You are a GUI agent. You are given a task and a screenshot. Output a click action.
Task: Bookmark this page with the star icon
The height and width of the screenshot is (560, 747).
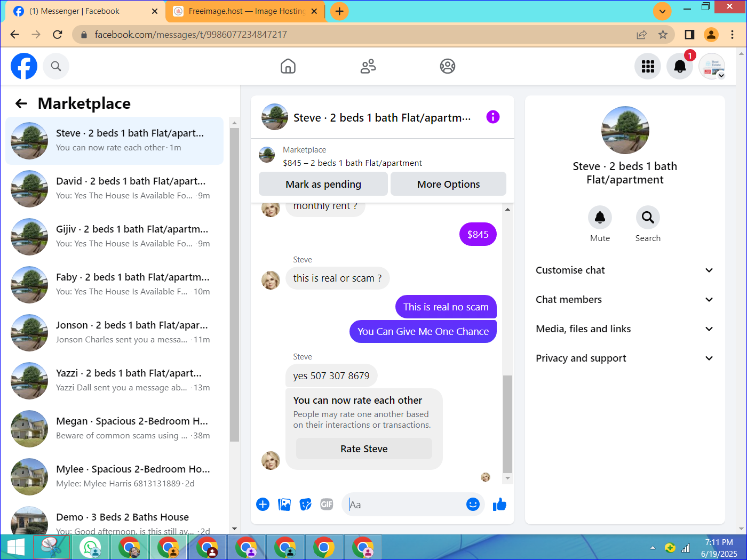[663, 35]
